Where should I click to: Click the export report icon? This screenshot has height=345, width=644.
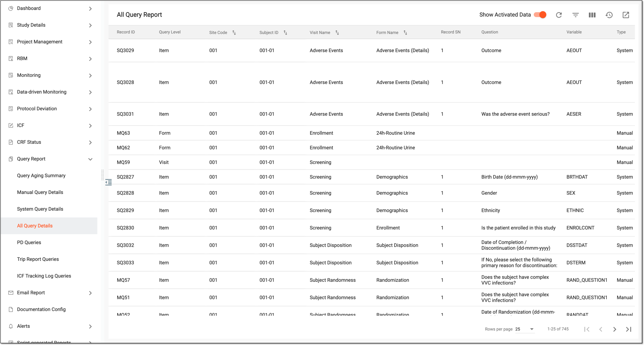626,15
